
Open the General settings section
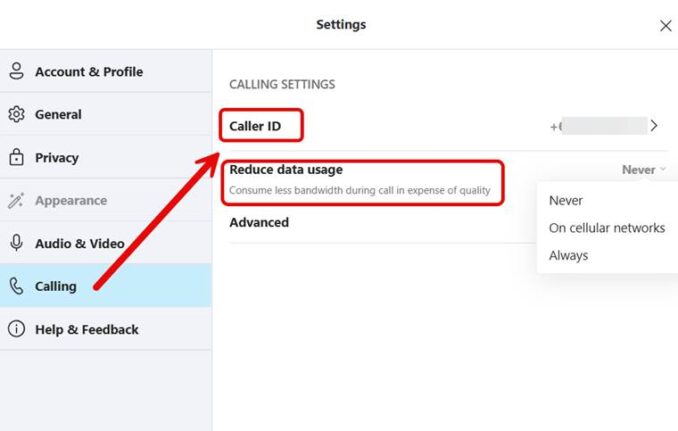pos(58,114)
